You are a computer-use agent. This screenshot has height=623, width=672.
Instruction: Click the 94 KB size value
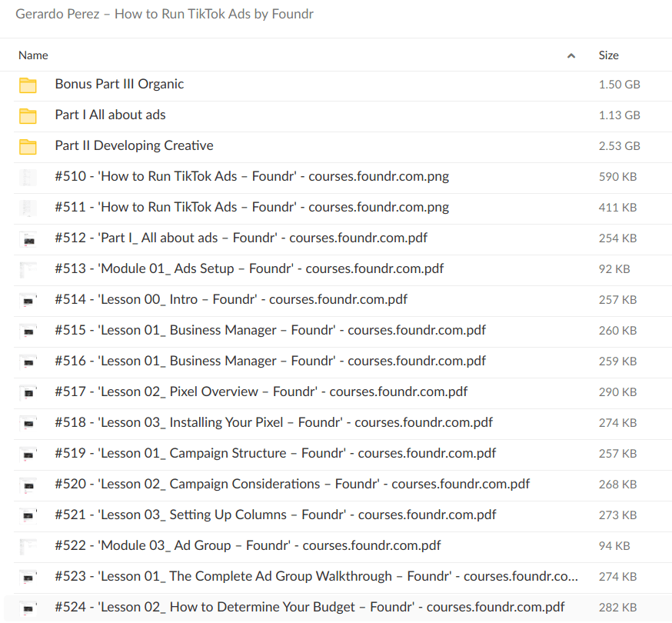[614, 546]
